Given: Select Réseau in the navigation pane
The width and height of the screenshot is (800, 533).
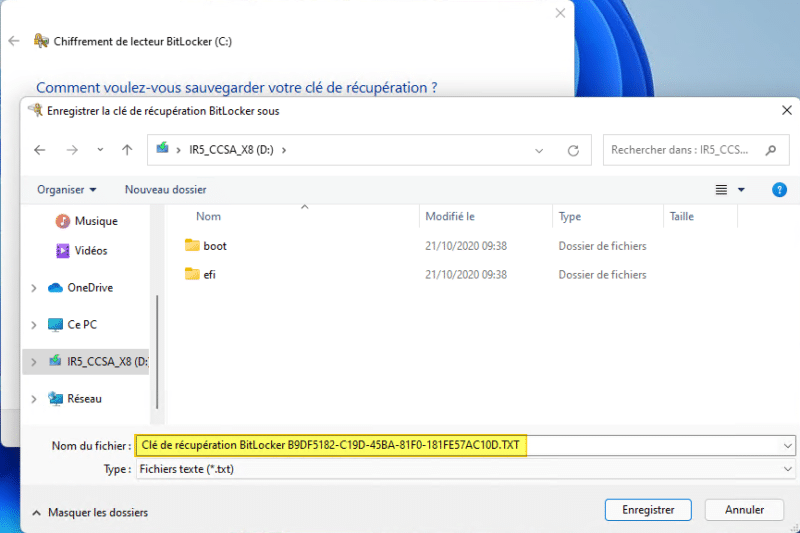Looking at the screenshot, I should coord(84,399).
